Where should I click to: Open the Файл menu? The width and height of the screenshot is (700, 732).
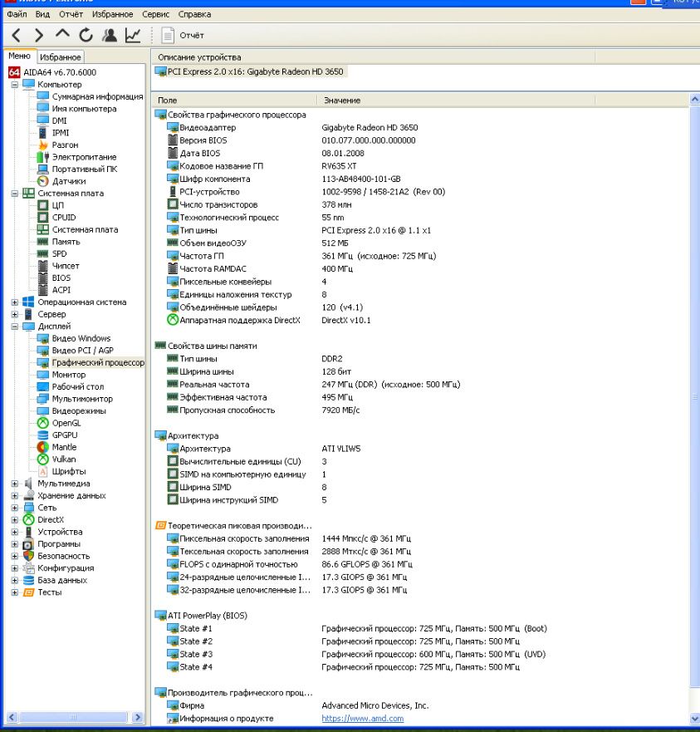tap(17, 14)
